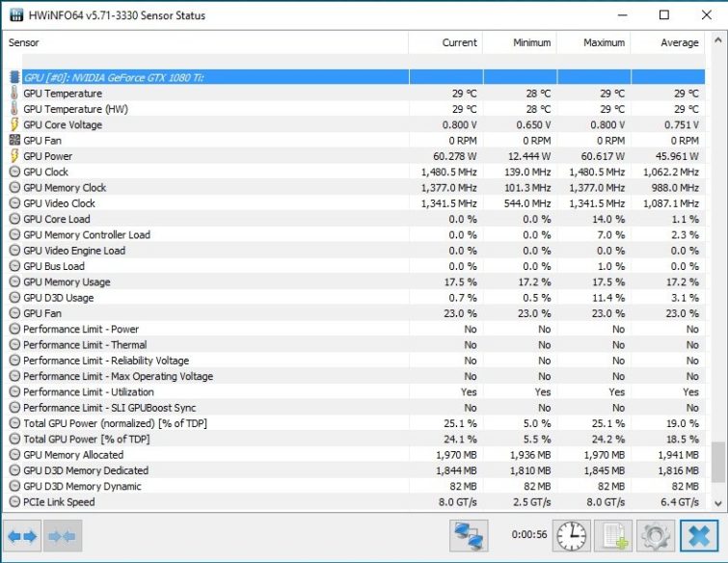
Task: Select the GPU Temperature row label
Action: coord(63,94)
